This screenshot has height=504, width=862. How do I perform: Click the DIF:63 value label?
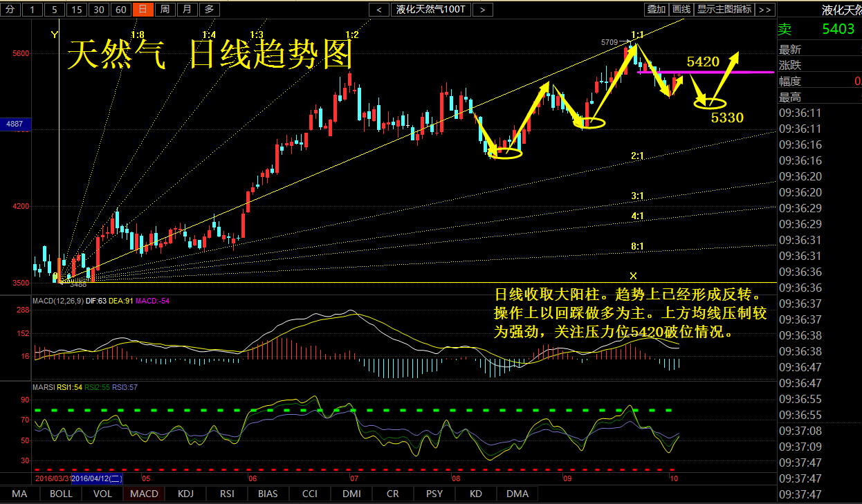(98, 300)
